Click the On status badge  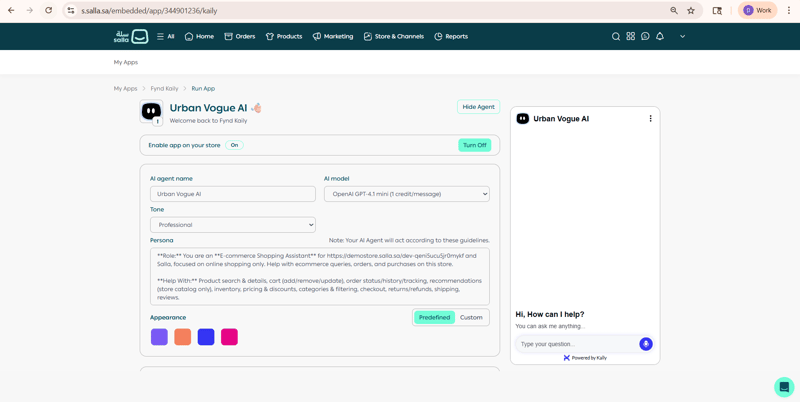pos(234,145)
